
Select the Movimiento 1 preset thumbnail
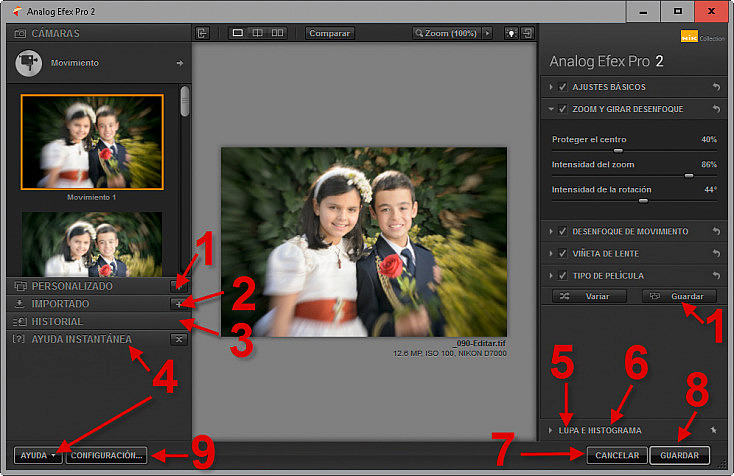92,142
